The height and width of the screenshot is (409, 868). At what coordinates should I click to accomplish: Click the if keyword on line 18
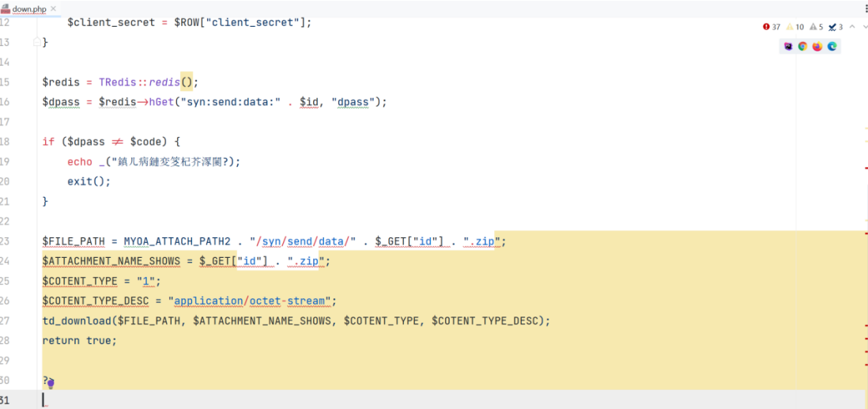(49, 142)
